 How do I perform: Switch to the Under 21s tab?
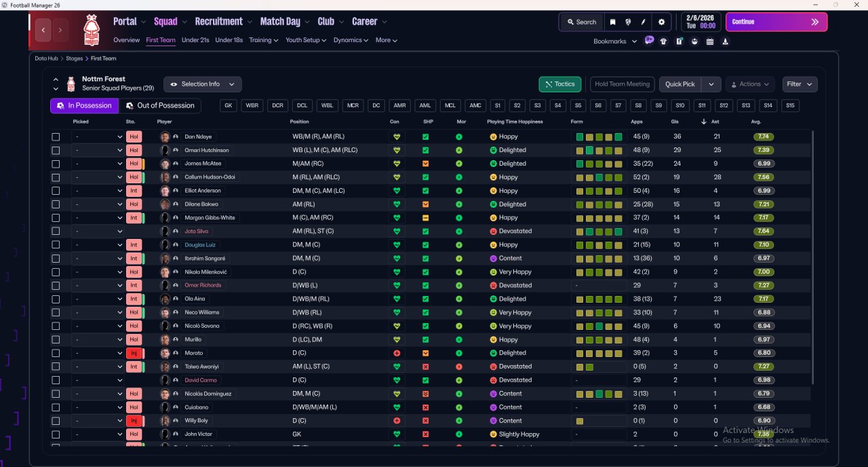pos(195,40)
